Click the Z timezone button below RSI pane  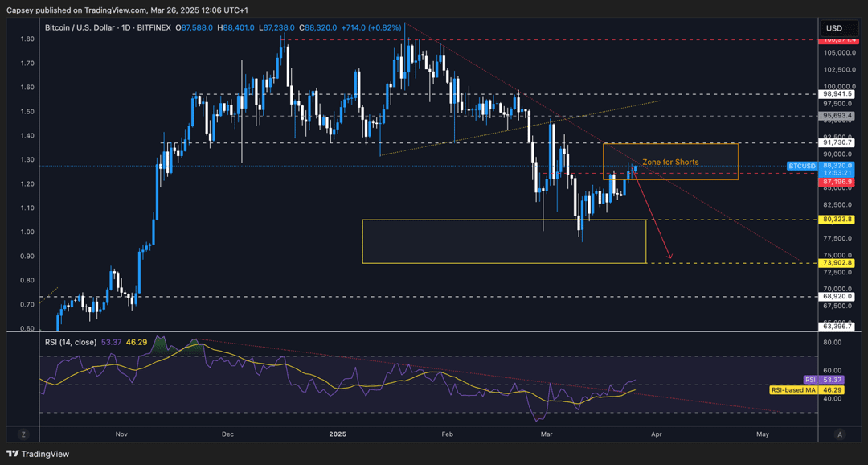pos(24,434)
